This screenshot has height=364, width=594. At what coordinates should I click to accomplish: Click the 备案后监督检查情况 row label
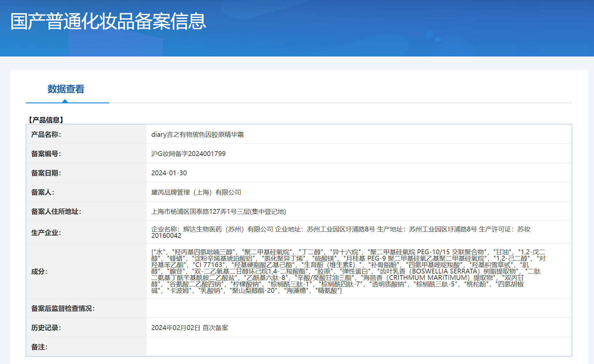click(63, 308)
